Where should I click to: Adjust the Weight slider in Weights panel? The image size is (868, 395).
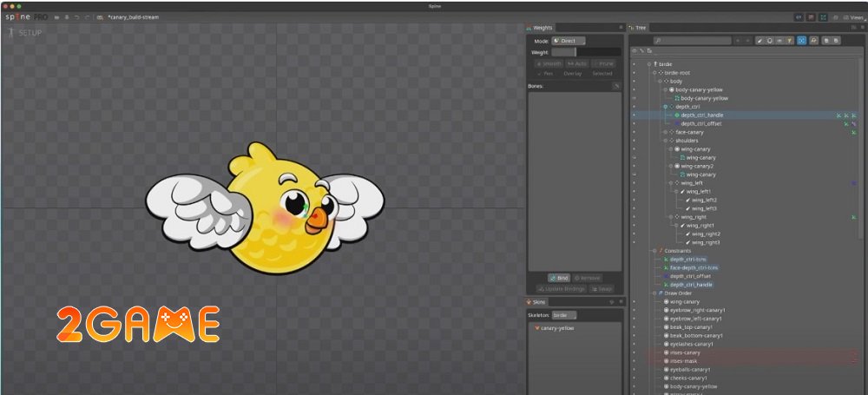[575, 52]
